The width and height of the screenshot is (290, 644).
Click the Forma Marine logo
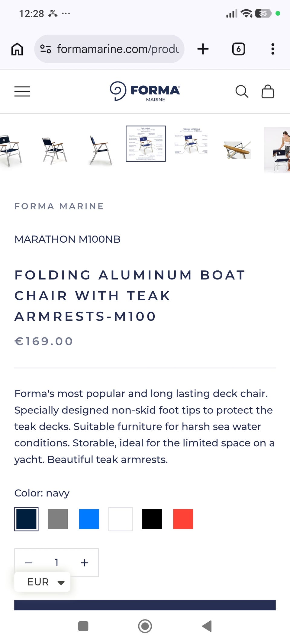point(145,91)
